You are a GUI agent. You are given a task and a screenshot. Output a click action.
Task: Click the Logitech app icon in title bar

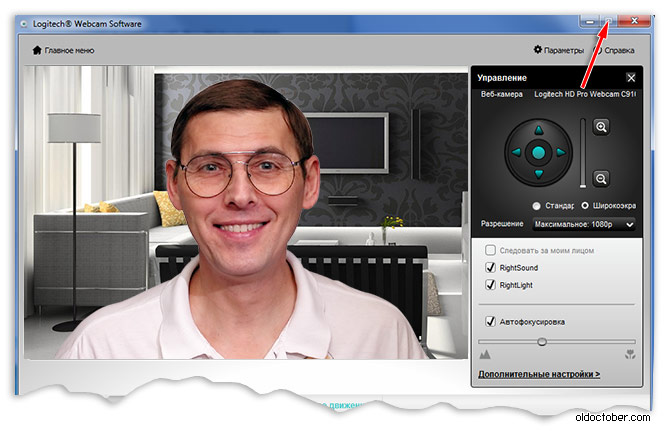[x=24, y=24]
